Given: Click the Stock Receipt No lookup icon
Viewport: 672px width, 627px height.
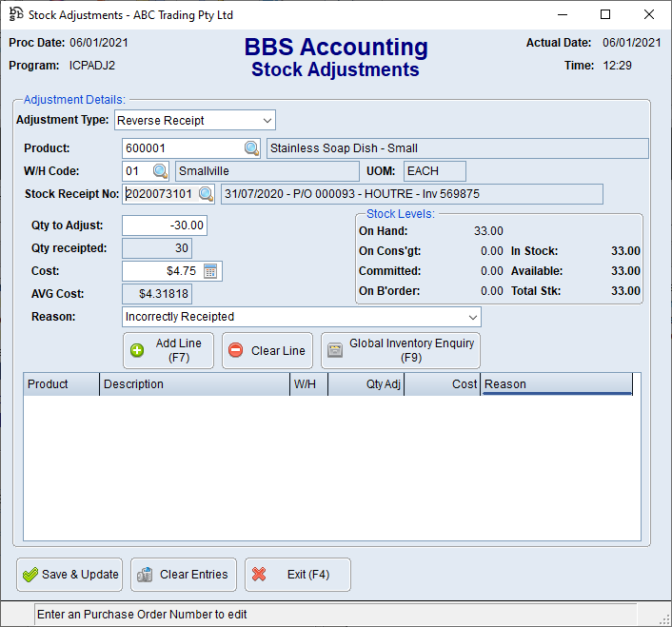Looking at the screenshot, I should tap(206, 194).
